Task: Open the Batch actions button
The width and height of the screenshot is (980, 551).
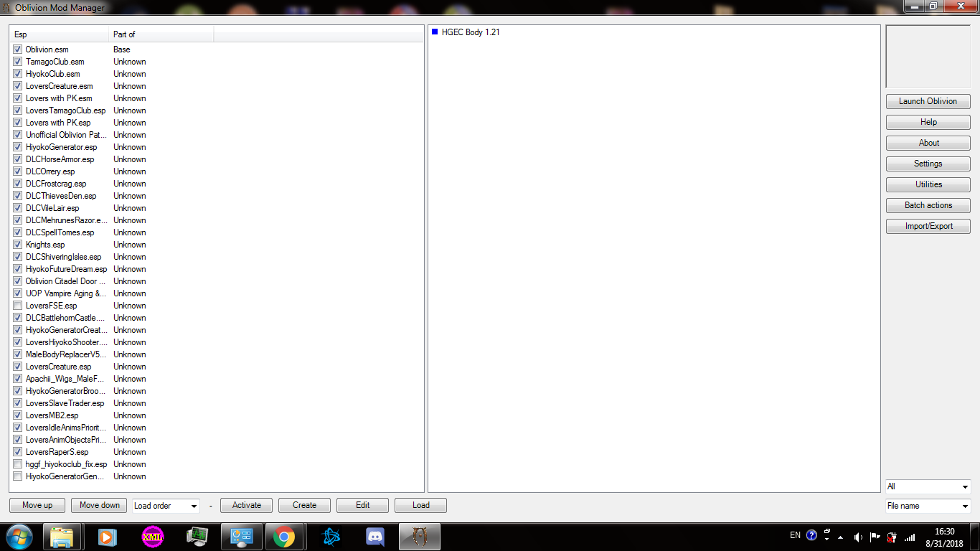Action: [928, 205]
